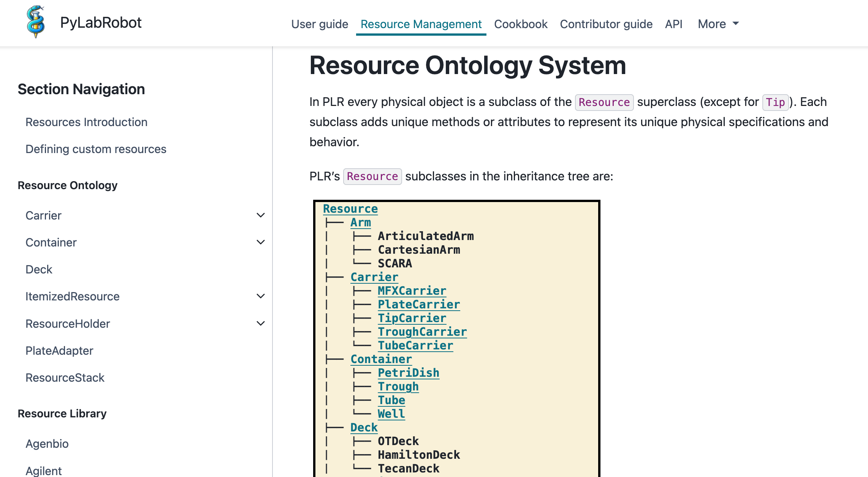Follow the TroughCarrier tree link
This screenshot has width=868, height=477.
pos(422,332)
